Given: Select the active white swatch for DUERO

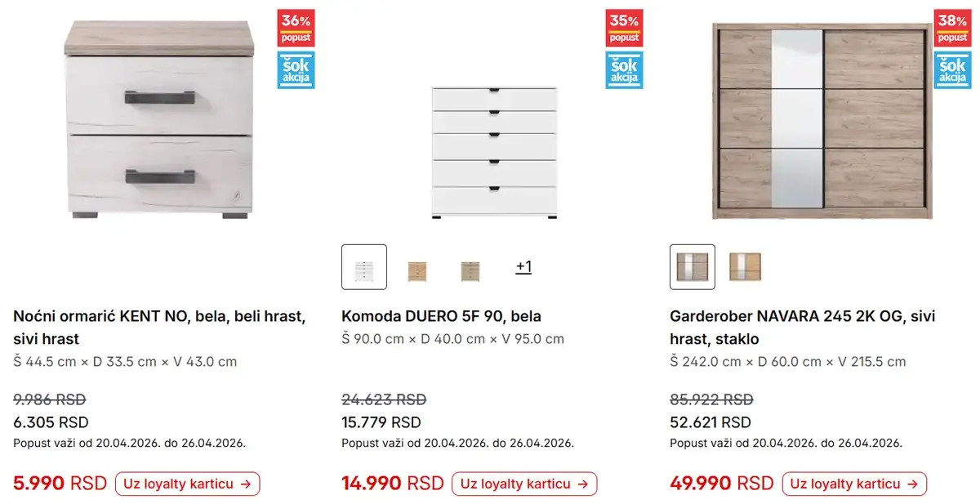Looking at the screenshot, I should (x=364, y=266).
